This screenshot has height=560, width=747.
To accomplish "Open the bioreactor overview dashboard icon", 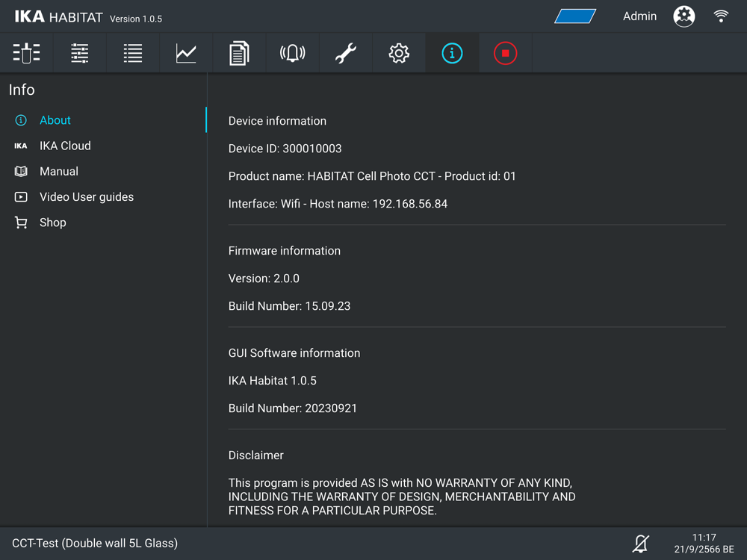I will [27, 53].
